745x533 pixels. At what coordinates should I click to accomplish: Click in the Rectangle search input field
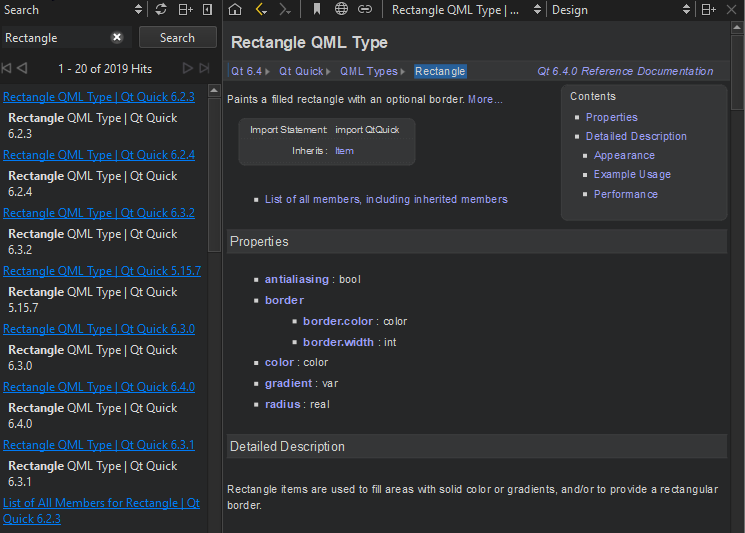click(x=55, y=38)
